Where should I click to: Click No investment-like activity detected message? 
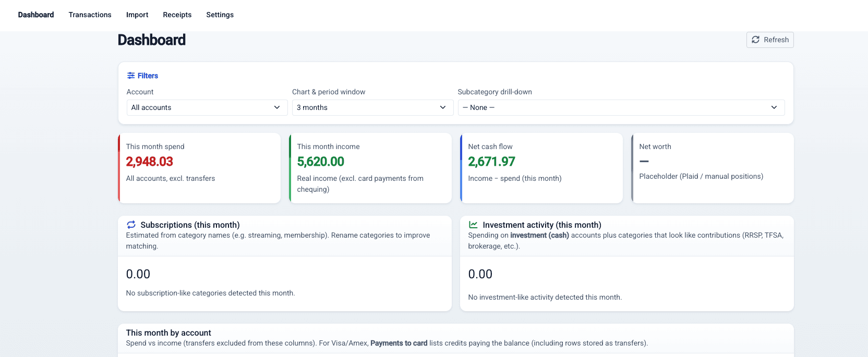pyautogui.click(x=545, y=297)
